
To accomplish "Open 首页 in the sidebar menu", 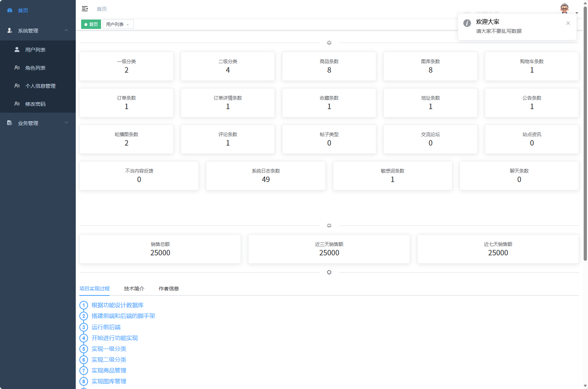I will tap(38, 10).
